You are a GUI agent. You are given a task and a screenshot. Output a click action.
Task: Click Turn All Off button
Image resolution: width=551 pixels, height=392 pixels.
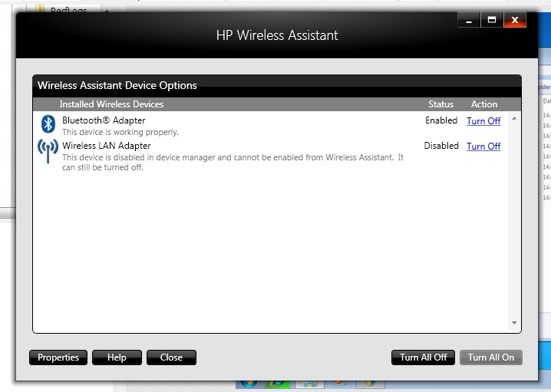tap(423, 357)
